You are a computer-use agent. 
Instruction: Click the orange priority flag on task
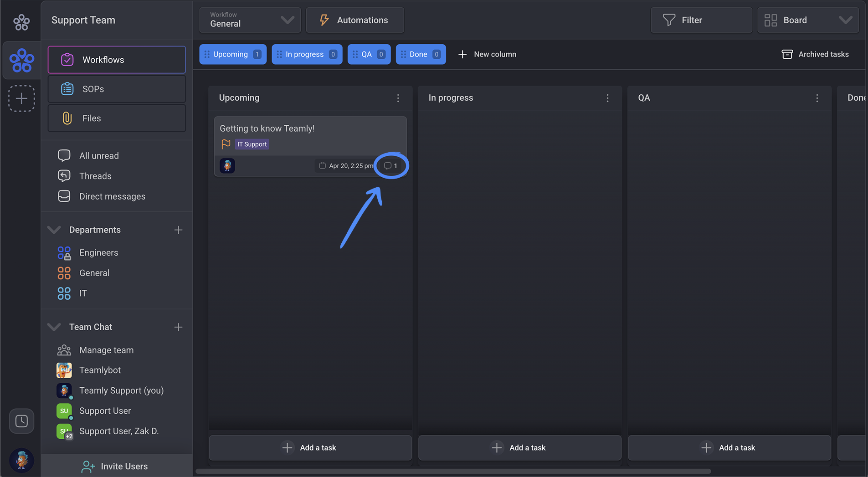pos(226,144)
